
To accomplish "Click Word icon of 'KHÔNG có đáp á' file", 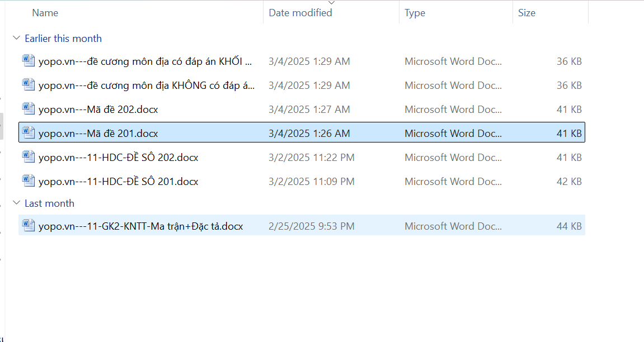I will click(x=29, y=85).
